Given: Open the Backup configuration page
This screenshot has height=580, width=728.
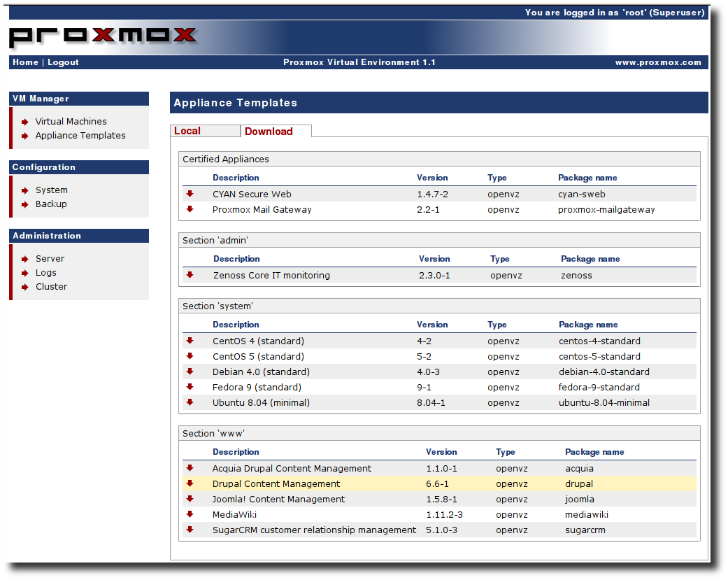Looking at the screenshot, I should tap(51, 204).
